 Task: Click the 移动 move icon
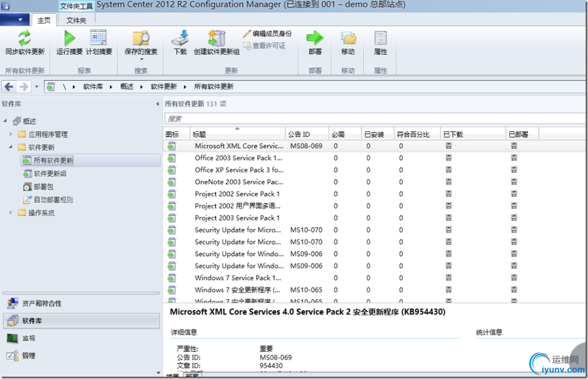pyautogui.click(x=348, y=38)
